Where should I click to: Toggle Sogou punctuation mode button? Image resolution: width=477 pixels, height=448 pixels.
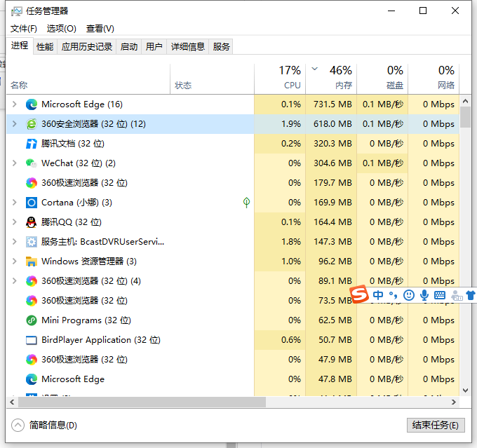tap(393, 296)
